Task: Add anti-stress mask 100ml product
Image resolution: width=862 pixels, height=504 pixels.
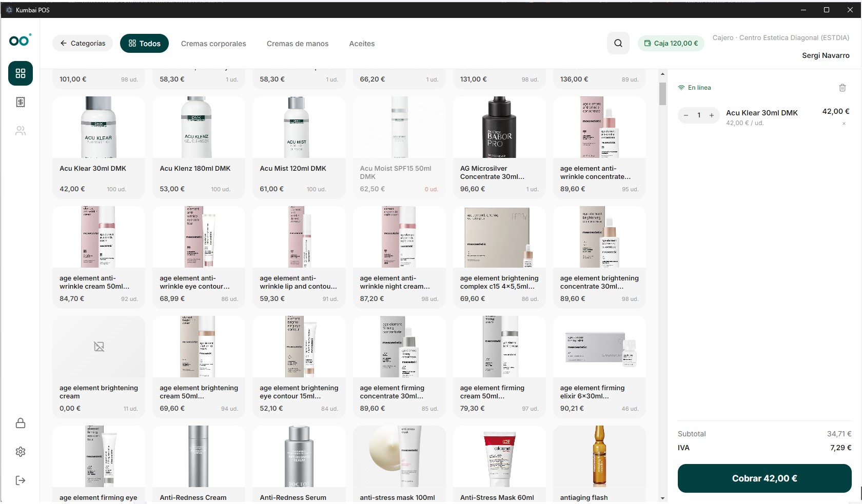Action: pos(399,464)
